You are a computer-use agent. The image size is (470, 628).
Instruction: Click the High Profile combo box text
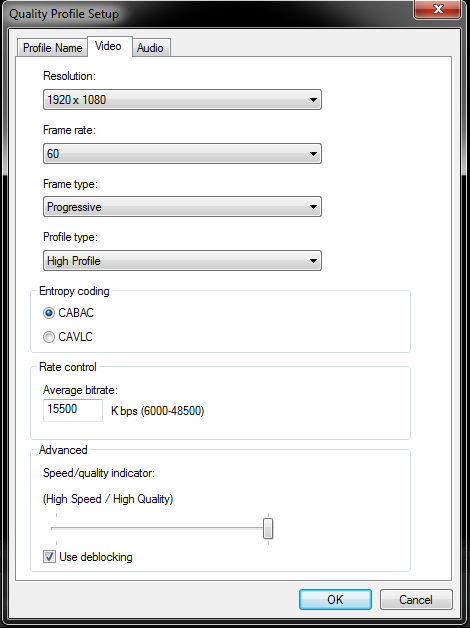[x=74, y=261]
